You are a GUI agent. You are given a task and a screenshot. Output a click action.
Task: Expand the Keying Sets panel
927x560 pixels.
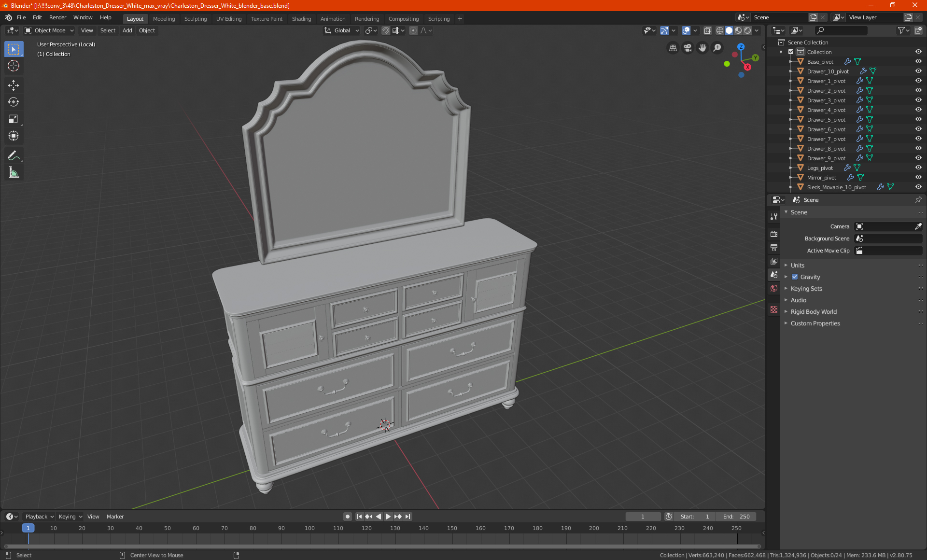[x=806, y=289]
